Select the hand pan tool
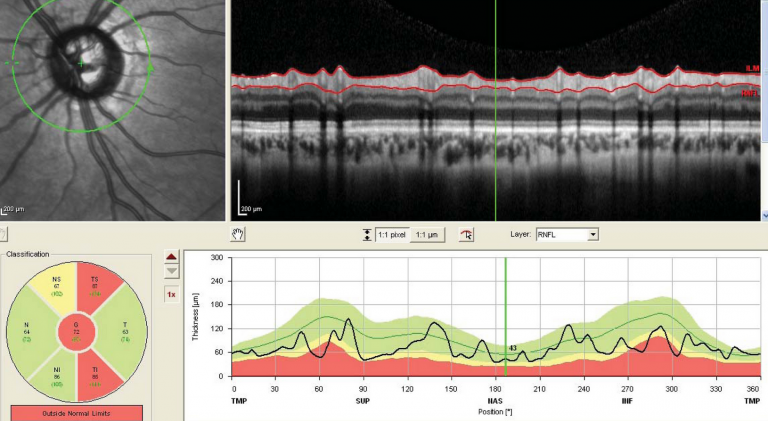The height and width of the screenshot is (421, 768). click(238, 234)
